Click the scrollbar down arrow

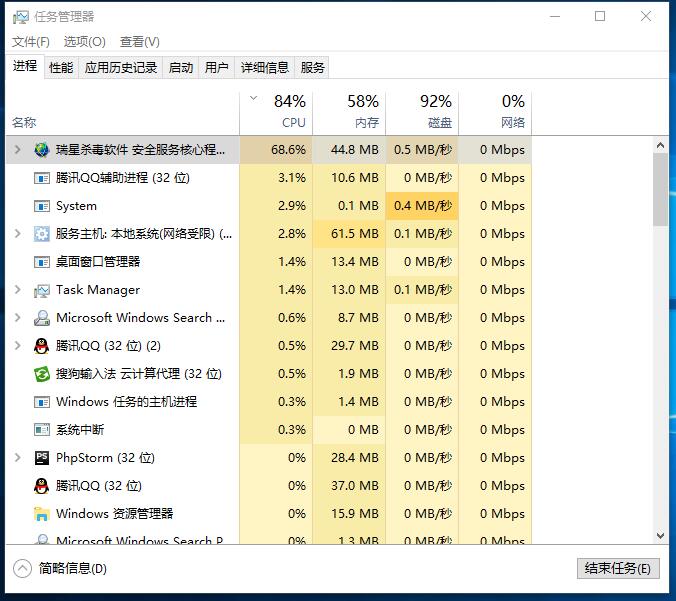coord(660,536)
